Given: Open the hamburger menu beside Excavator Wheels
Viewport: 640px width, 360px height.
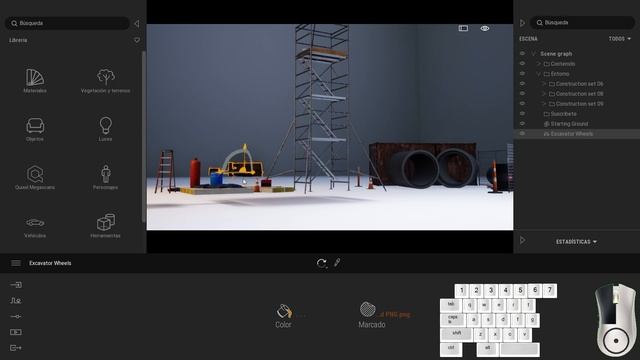Looking at the screenshot, I should (x=16, y=263).
